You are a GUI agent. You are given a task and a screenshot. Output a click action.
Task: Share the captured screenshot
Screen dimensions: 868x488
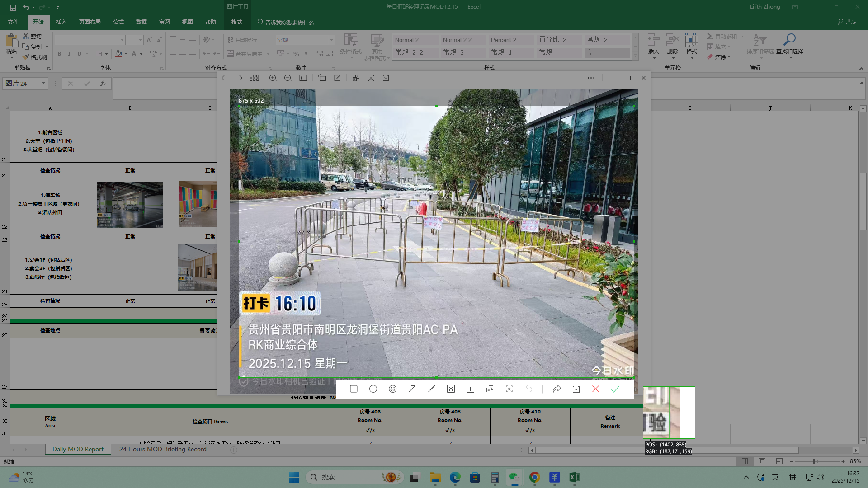click(x=557, y=389)
